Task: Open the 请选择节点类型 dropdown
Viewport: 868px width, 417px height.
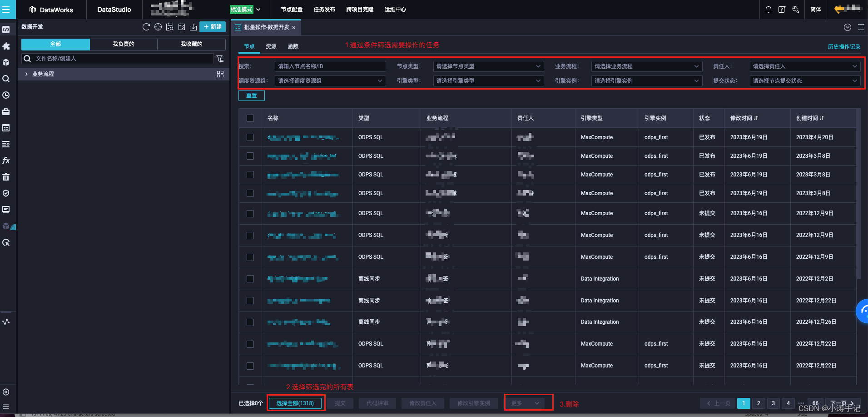Action: pos(488,66)
